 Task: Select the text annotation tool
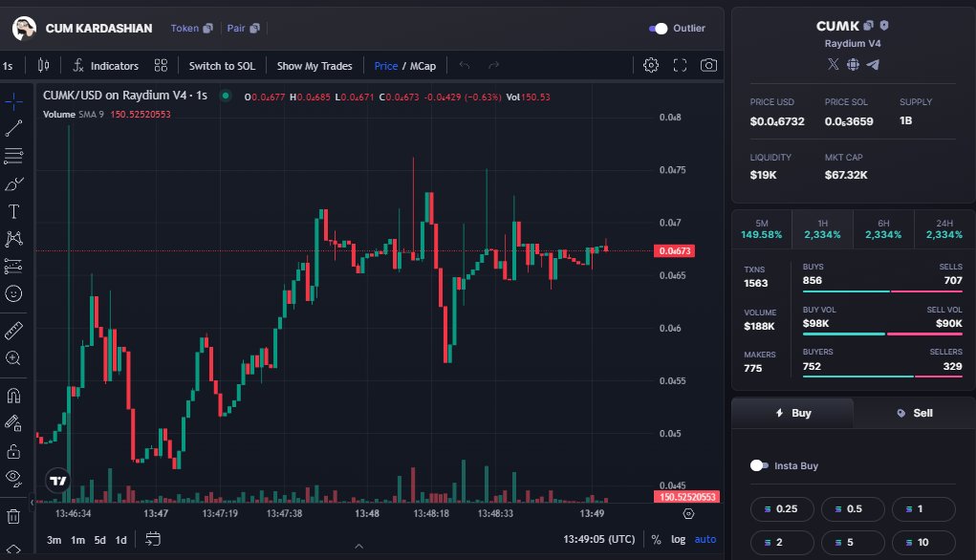coord(13,211)
